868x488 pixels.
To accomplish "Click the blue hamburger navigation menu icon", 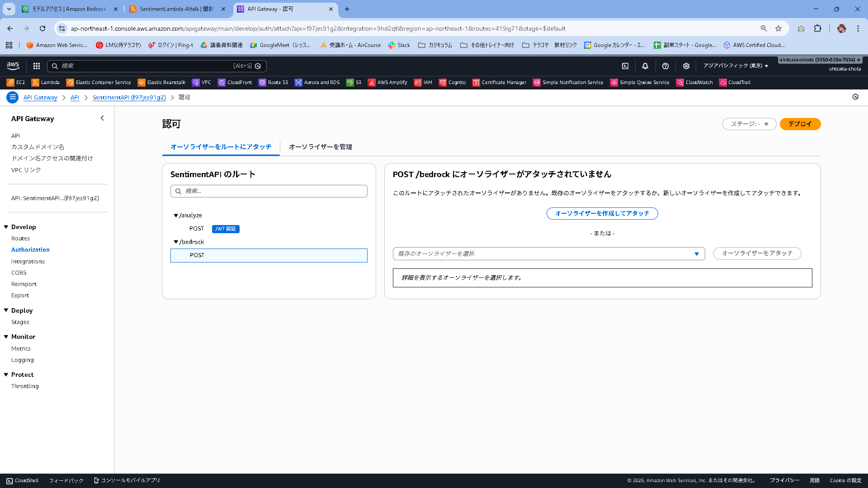I will tap(13, 97).
